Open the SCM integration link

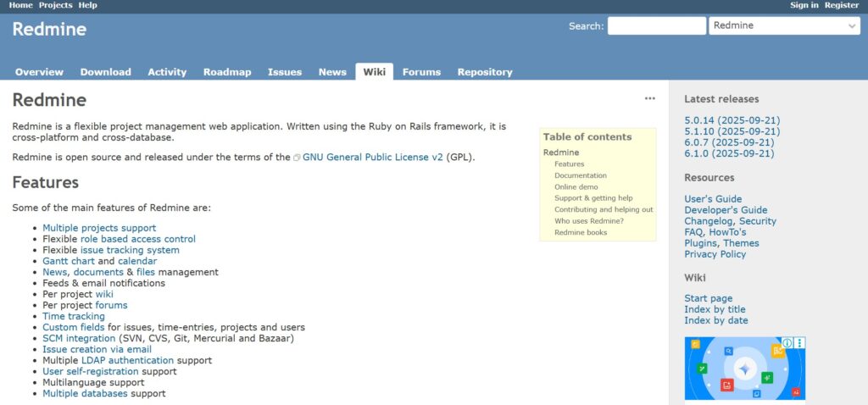click(x=79, y=338)
